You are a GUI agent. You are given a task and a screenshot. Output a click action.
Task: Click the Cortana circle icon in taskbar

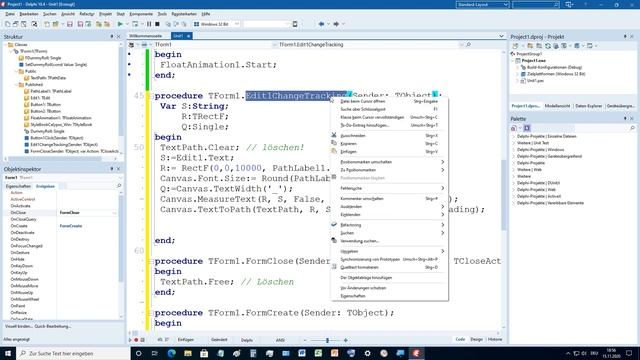point(138,353)
